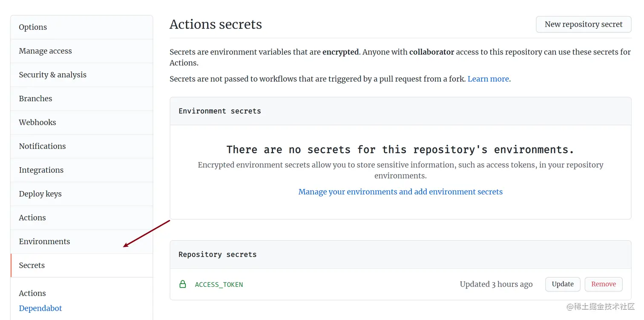The image size is (644, 320).
Task: Click the ACCESS_TOKEN secret name
Action: point(219,285)
